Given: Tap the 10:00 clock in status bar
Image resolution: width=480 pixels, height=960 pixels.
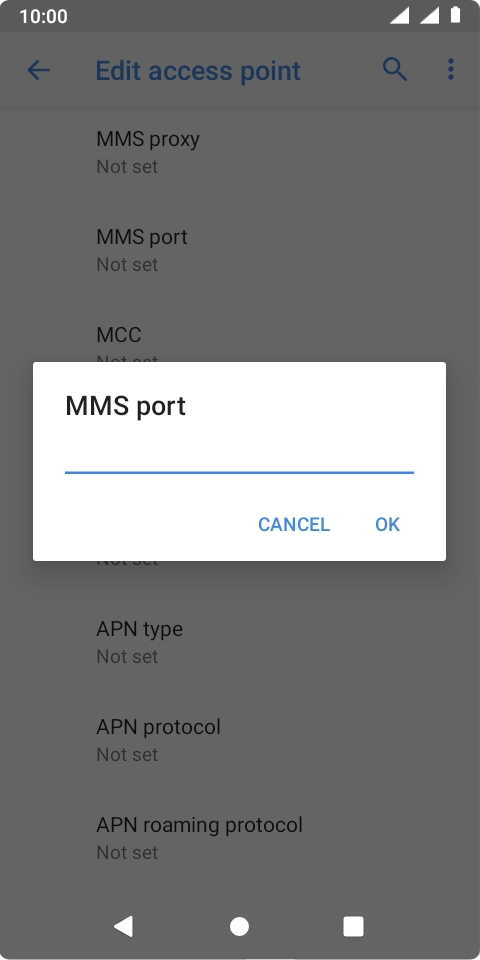Looking at the screenshot, I should [x=43, y=16].
